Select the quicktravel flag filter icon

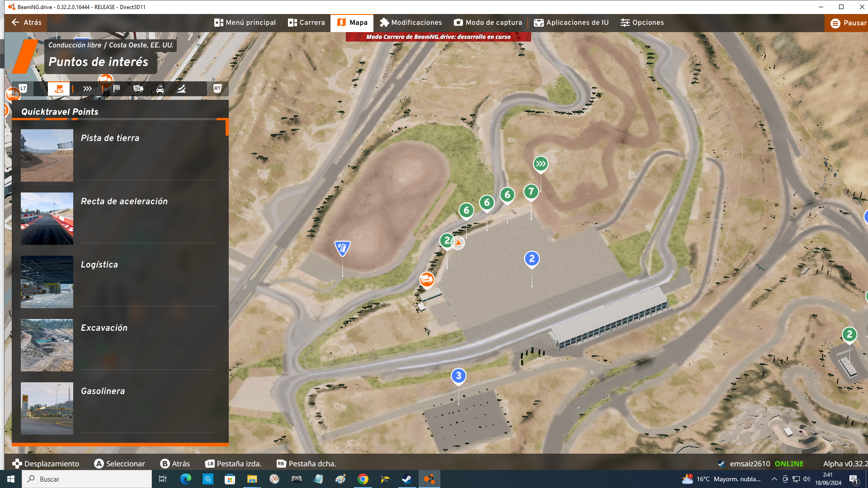pos(59,89)
